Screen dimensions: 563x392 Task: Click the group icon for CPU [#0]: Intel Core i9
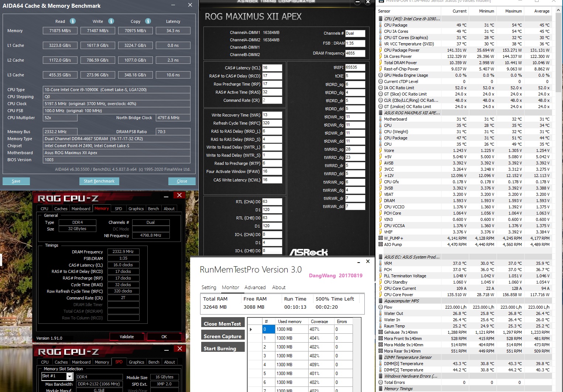(x=381, y=19)
